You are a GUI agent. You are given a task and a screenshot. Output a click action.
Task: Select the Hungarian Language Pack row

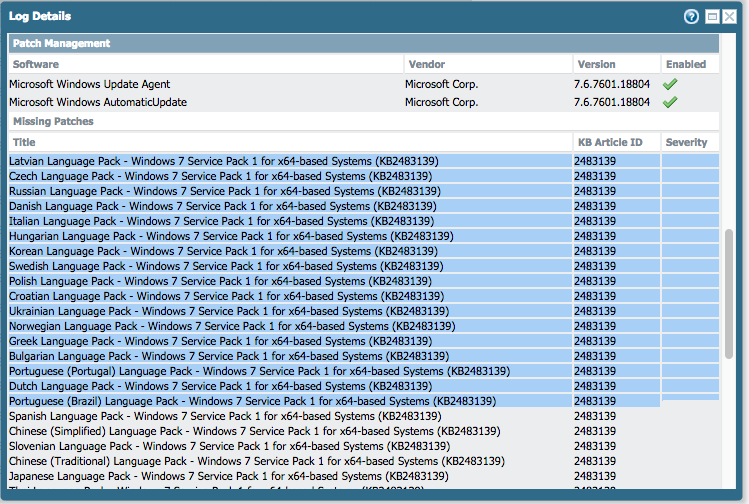[x=364, y=236]
